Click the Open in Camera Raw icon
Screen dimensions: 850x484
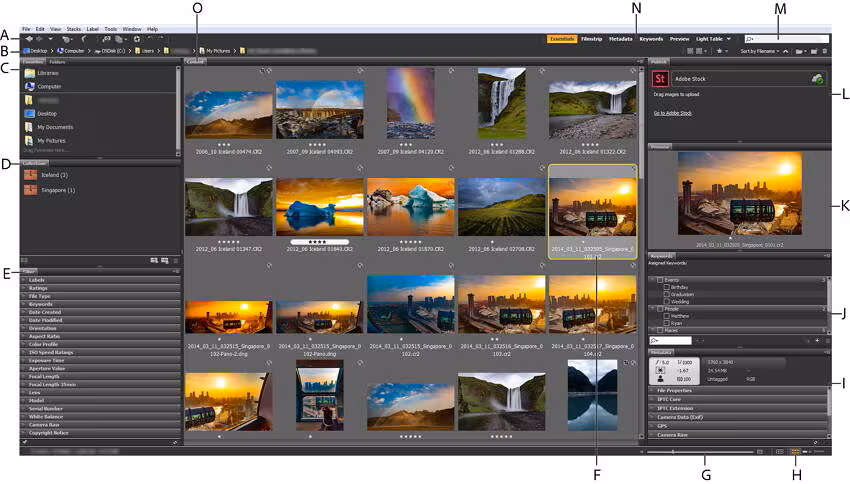137,39
